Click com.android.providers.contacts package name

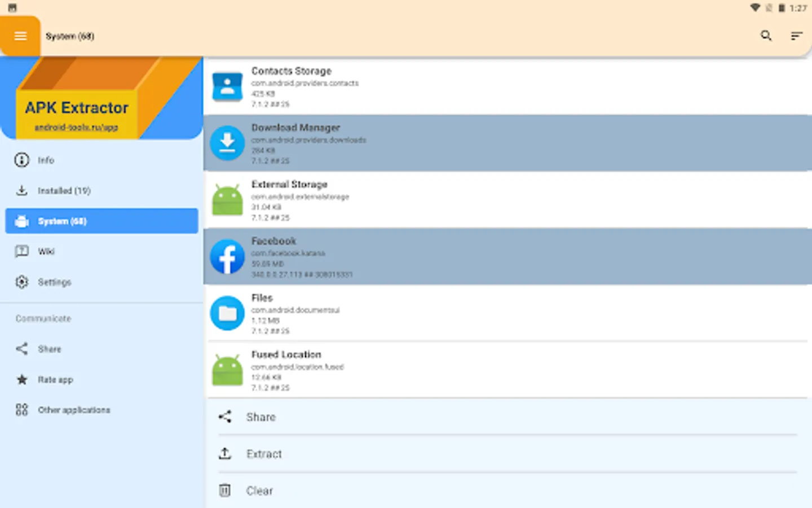click(305, 83)
